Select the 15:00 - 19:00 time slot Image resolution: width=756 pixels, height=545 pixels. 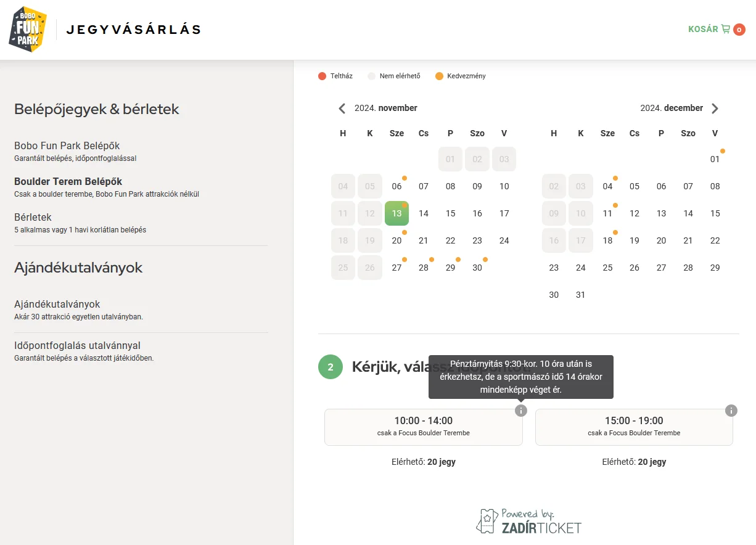[634, 427]
